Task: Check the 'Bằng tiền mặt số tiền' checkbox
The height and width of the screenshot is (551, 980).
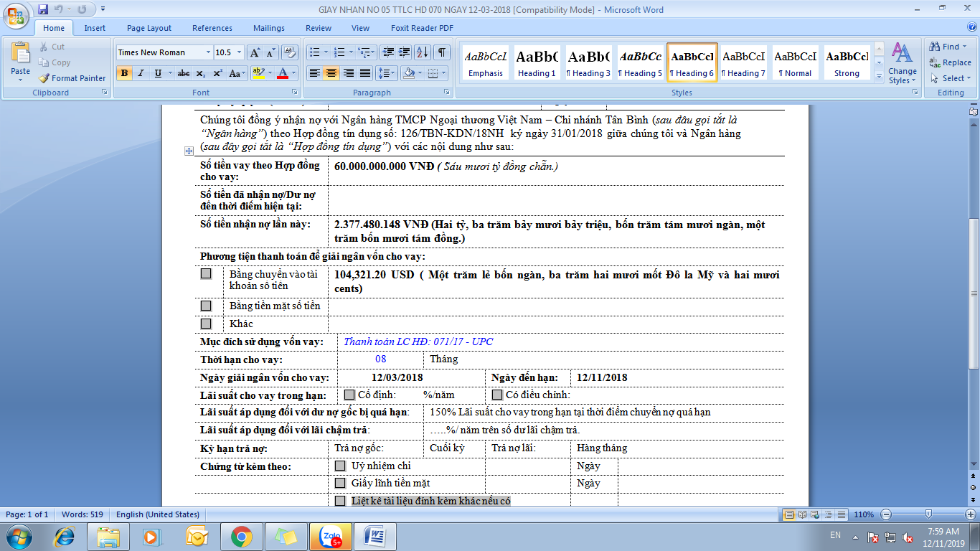Action: pos(206,306)
